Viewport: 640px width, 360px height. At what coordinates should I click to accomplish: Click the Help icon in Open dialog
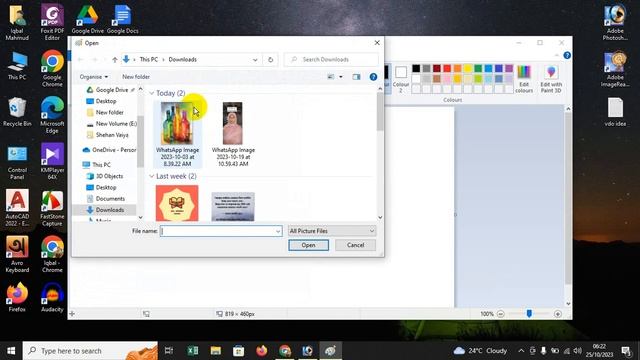[373, 77]
